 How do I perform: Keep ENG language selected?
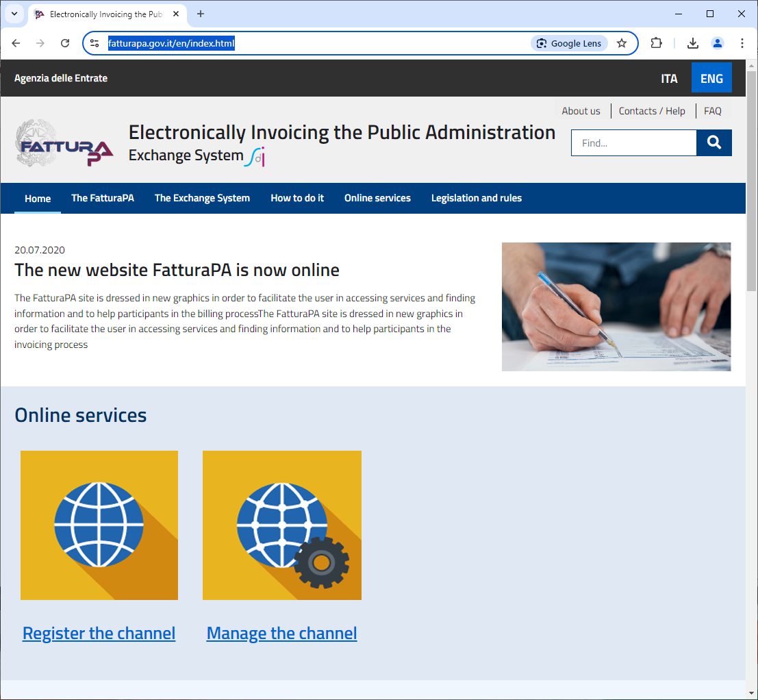(x=711, y=78)
